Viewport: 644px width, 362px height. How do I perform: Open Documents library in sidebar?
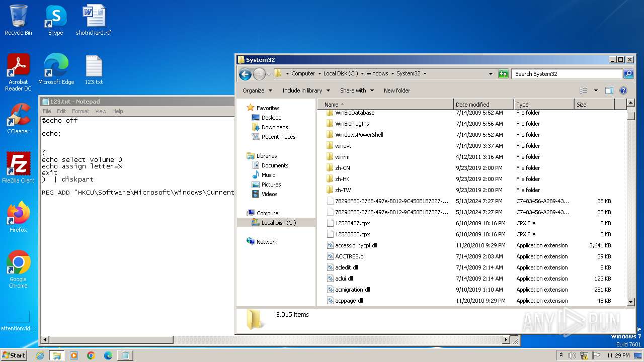pos(275,165)
